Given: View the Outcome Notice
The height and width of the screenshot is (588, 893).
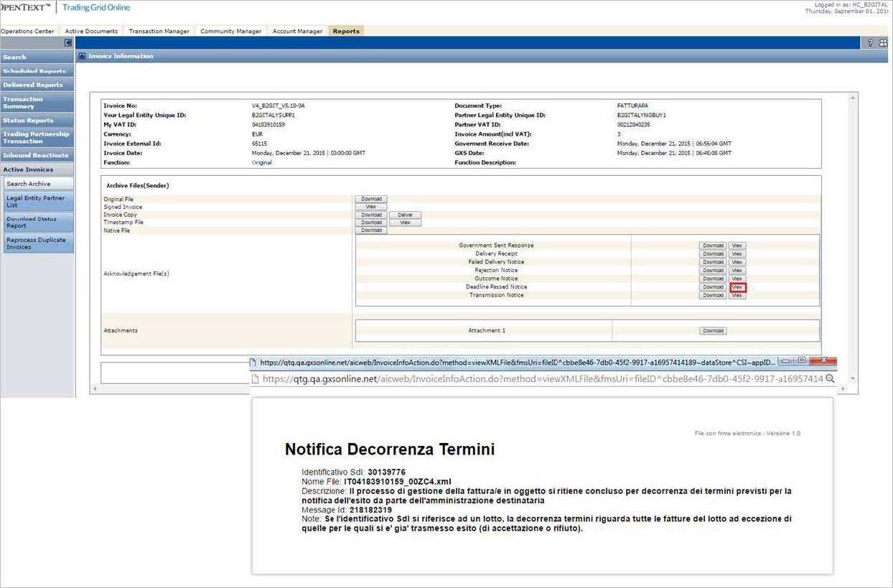Looking at the screenshot, I should point(737,279).
